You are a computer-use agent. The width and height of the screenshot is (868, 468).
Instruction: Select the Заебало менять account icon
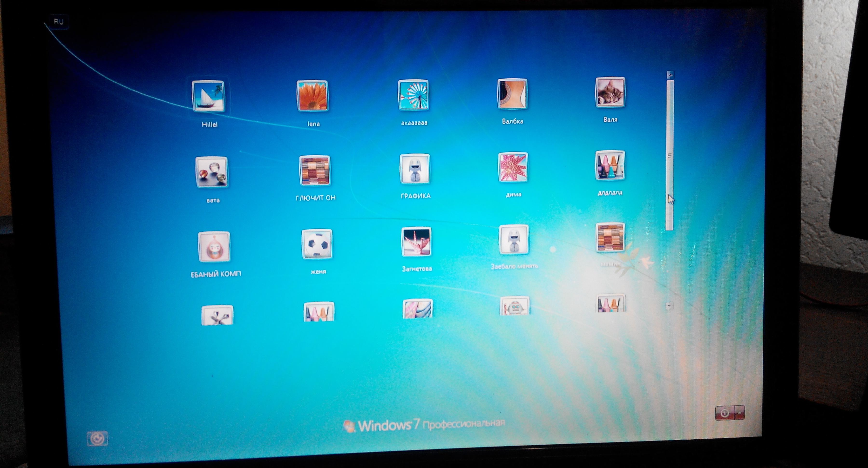(514, 239)
